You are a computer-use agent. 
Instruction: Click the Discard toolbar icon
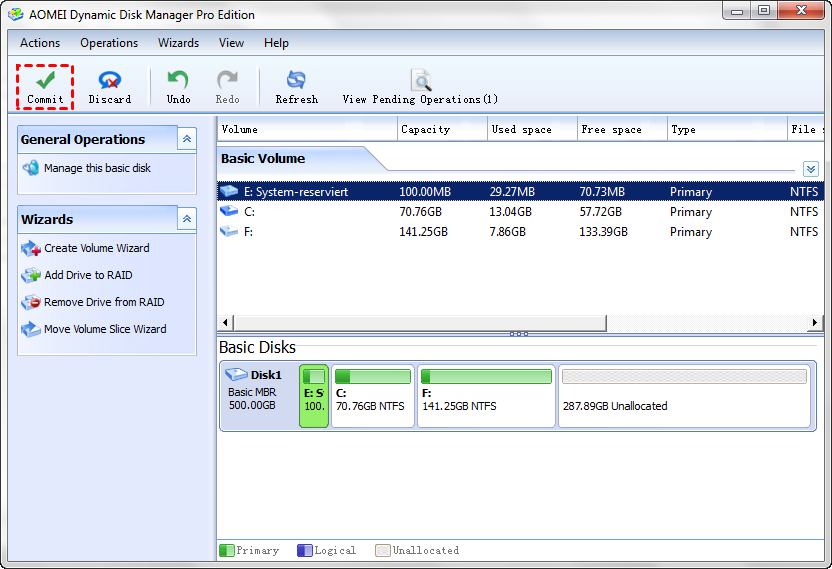coord(110,81)
